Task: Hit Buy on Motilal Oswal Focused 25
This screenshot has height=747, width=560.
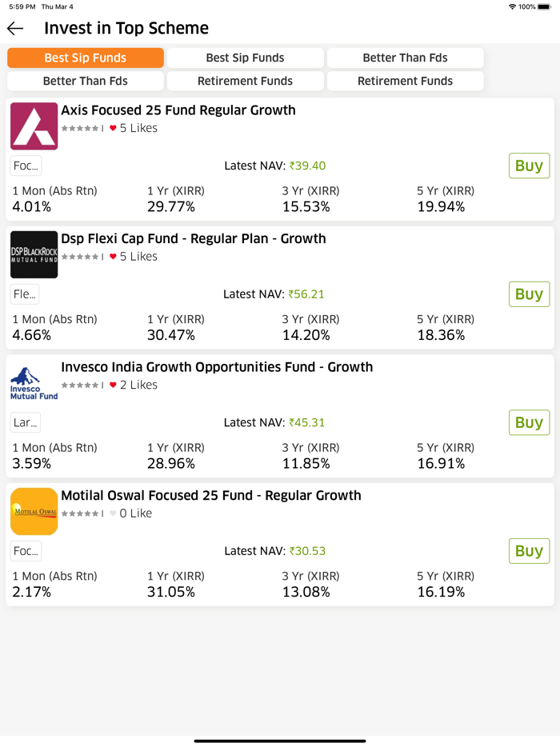Action: tap(529, 551)
